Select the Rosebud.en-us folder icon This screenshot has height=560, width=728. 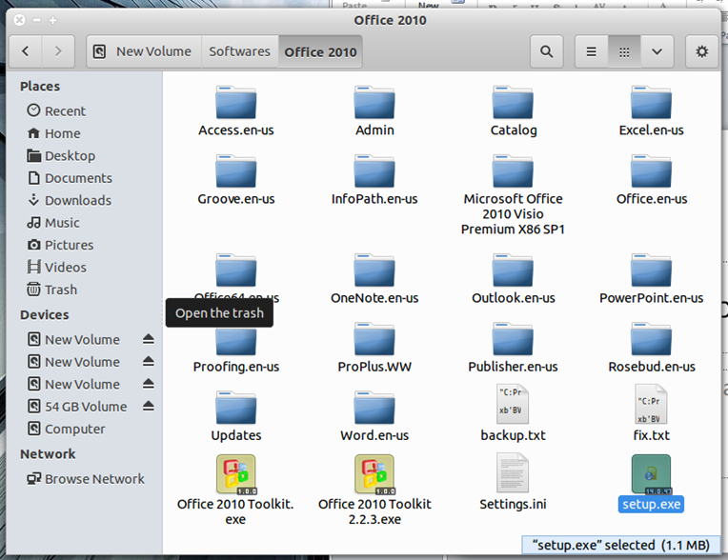[x=651, y=339]
